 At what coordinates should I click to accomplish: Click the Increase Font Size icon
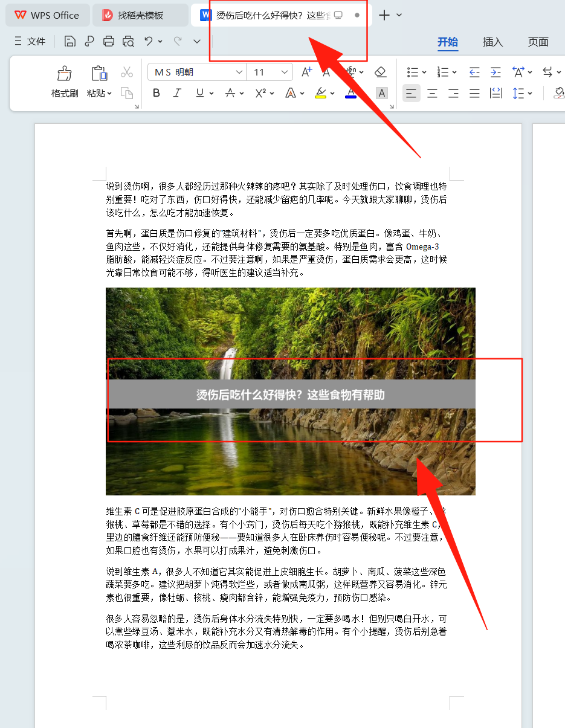306,72
